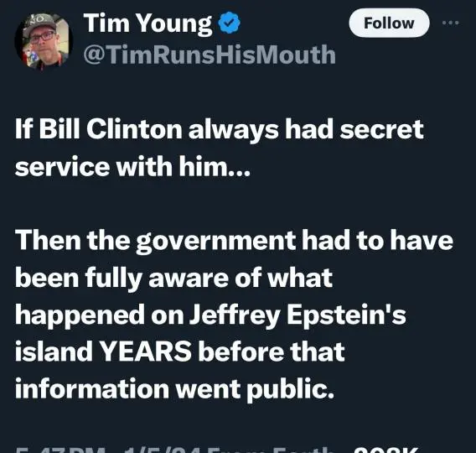
Task: Click the line "information went public."
Action: pos(174,389)
